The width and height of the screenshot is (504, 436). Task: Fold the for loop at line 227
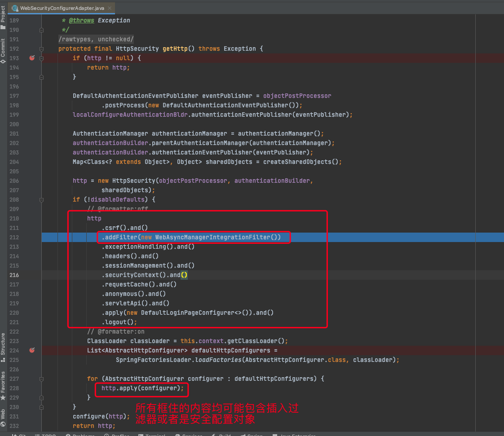pyautogui.click(x=41, y=379)
